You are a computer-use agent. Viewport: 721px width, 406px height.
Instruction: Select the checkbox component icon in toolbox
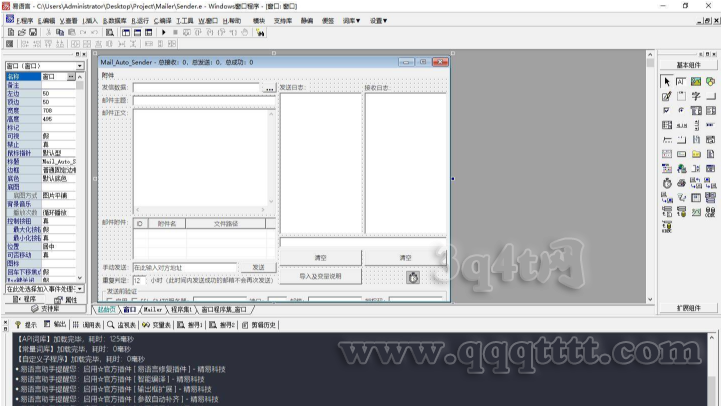point(666,111)
